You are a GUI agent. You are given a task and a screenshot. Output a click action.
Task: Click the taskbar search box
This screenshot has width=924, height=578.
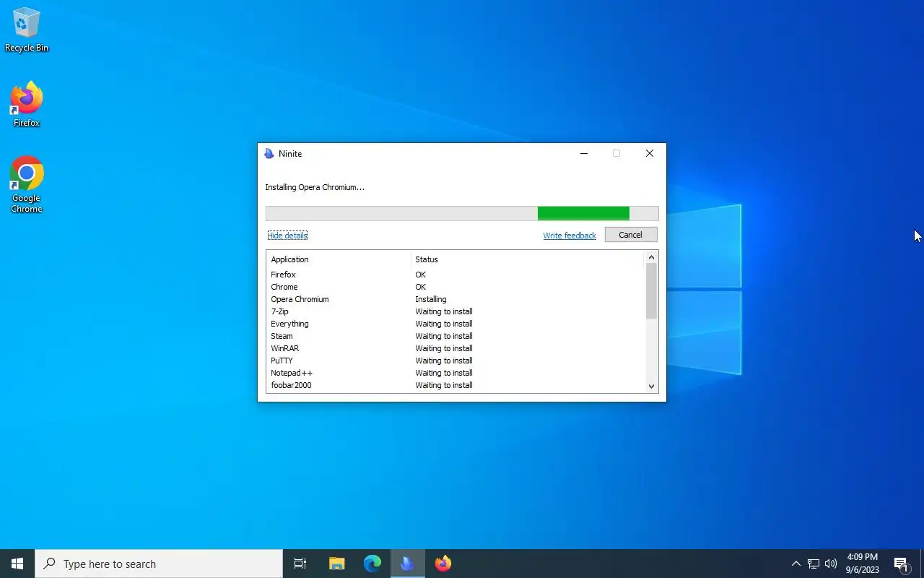pyautogui.click(x=159, y=564)
